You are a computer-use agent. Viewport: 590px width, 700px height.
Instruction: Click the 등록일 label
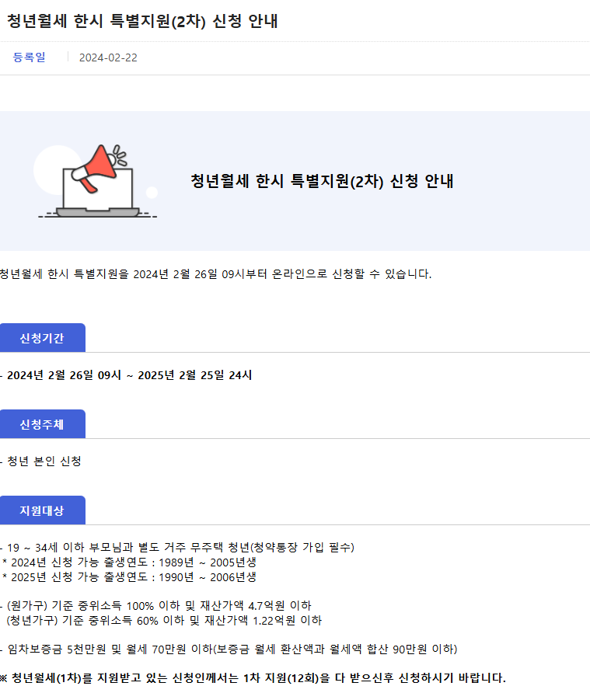(29, 57)
